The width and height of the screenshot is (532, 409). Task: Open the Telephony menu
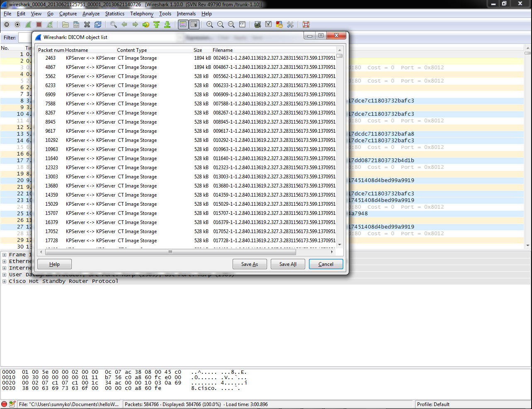142,14
